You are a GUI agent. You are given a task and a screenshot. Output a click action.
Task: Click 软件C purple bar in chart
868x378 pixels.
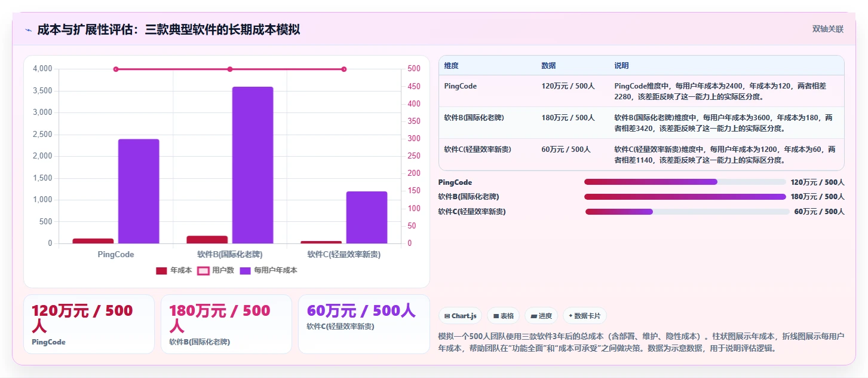367,217
